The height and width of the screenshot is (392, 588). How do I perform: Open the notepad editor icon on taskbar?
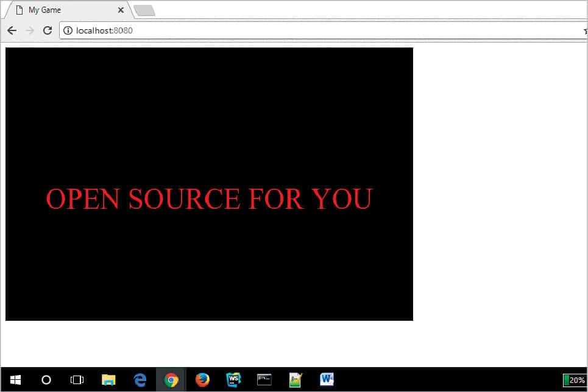click(296, 380)
